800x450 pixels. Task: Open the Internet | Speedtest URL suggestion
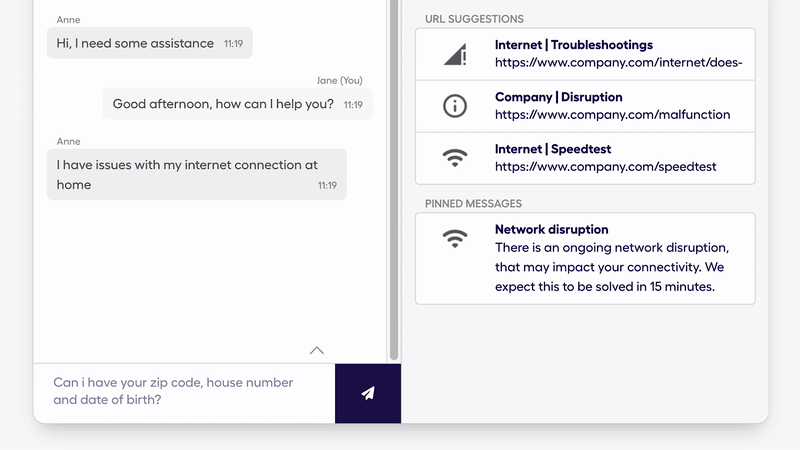point(585,158)
